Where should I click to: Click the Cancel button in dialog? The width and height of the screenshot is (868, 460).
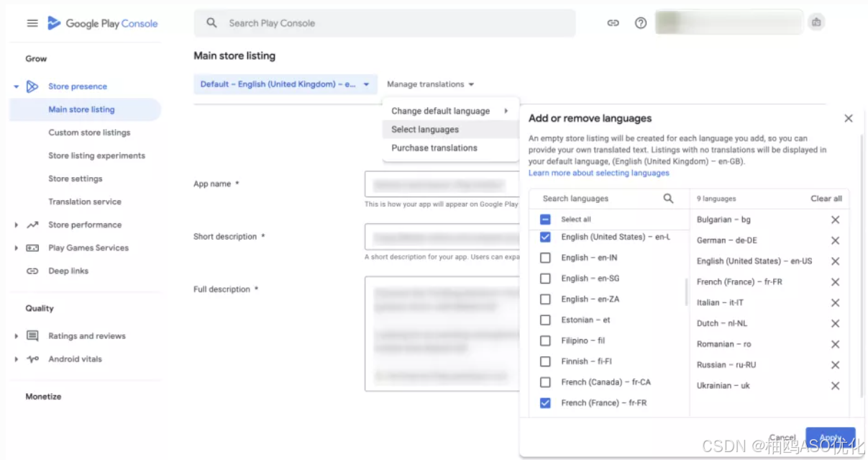782,438
